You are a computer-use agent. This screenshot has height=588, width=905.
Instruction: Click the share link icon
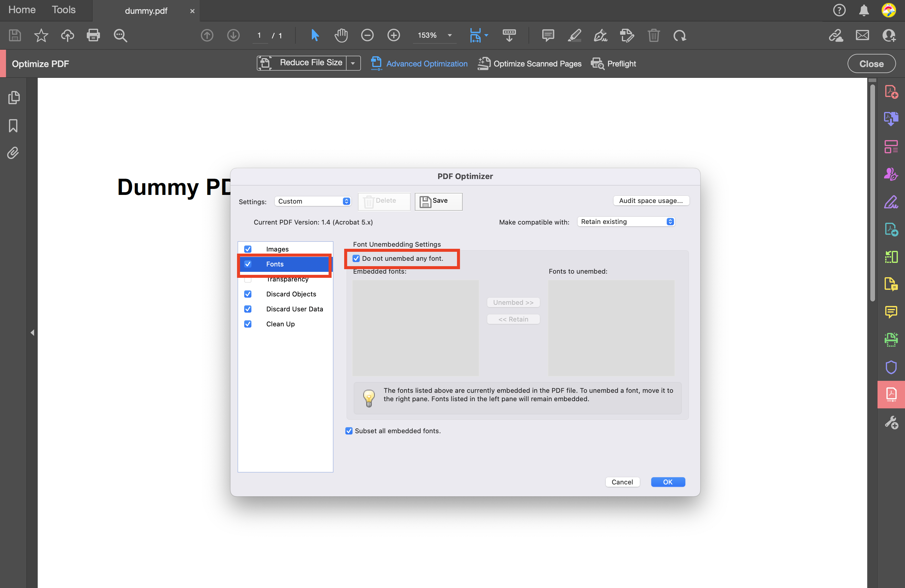(836, 35)
